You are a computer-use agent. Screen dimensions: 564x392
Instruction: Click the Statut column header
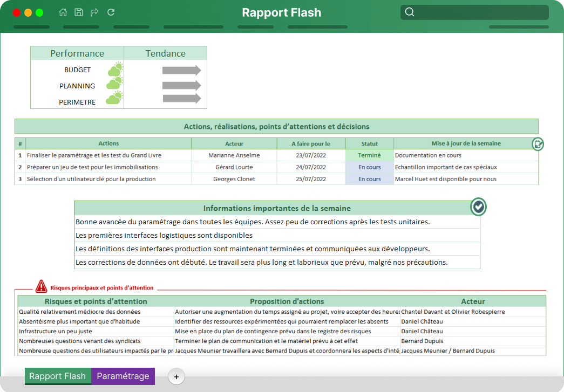click(x=369, y=143)
